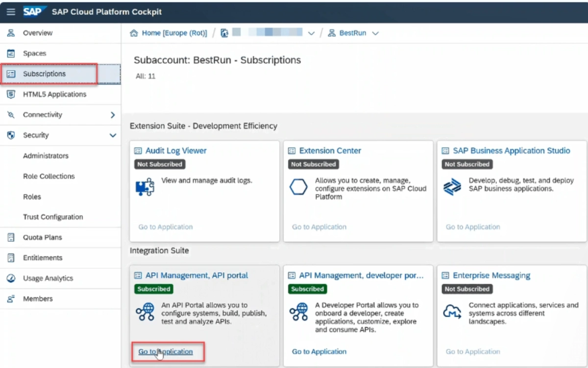Click the HTML5 Applications sidebar icon
This screenshot has width=588, height=368.
pyautogui.click(x=11, y=94)
